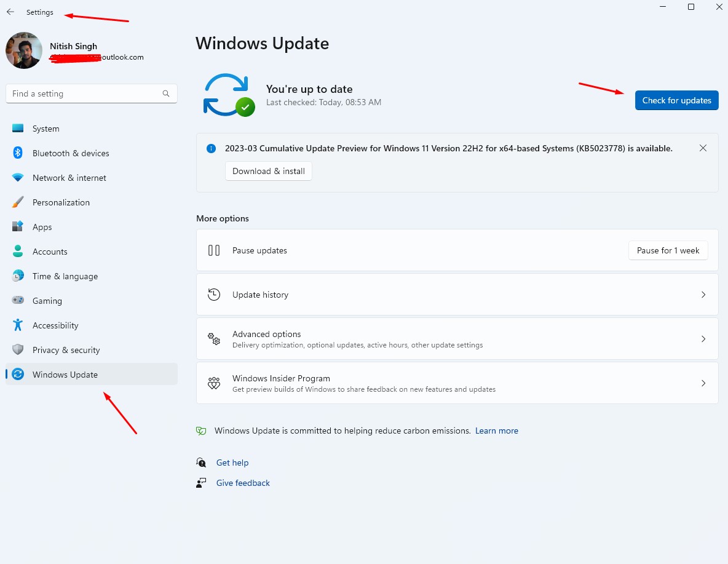Click the More options heading
The width and height of the screenshot is (728, 564).
click(223, 218)
